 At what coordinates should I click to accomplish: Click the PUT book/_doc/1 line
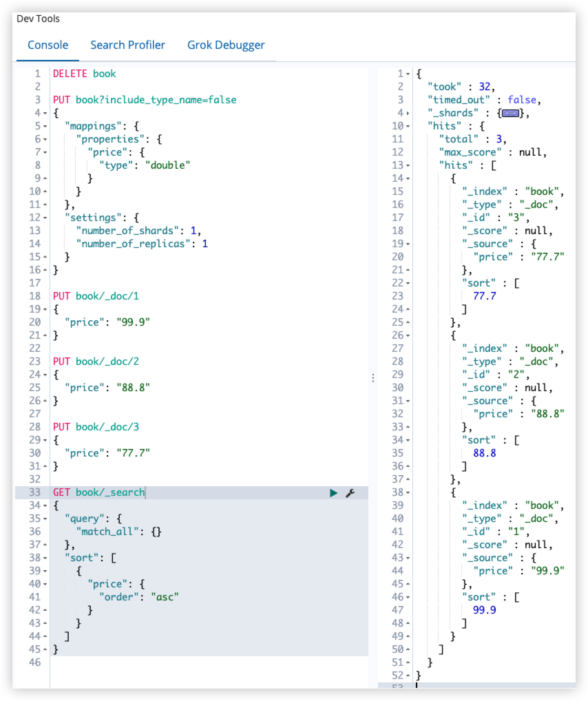[96, 296]
